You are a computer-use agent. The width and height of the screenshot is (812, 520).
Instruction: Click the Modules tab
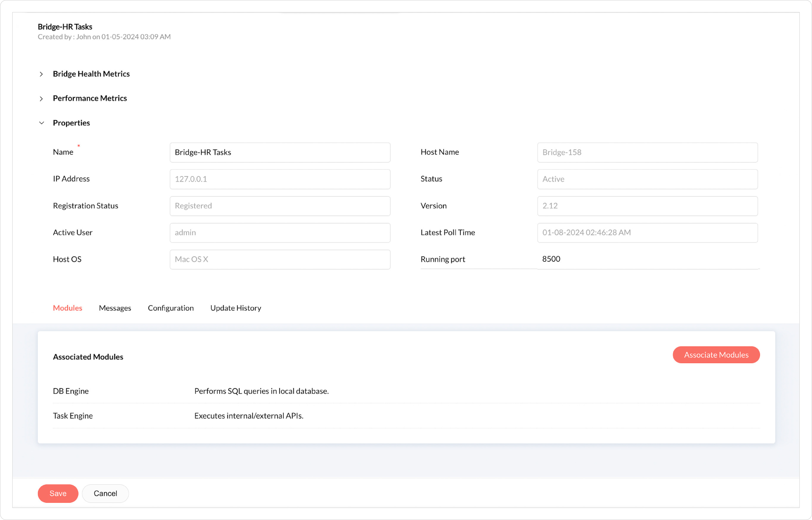(67, 308)
